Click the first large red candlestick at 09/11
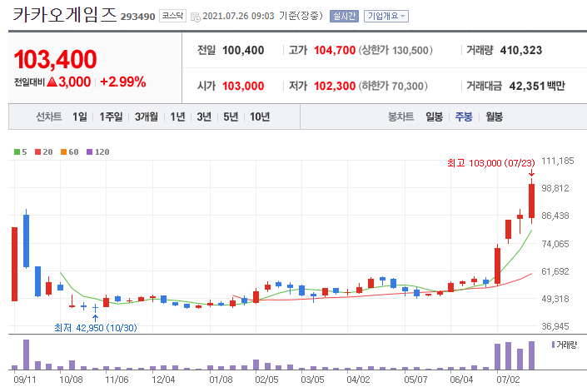Viewport: 587px width, 392px height. pos(15,264)
